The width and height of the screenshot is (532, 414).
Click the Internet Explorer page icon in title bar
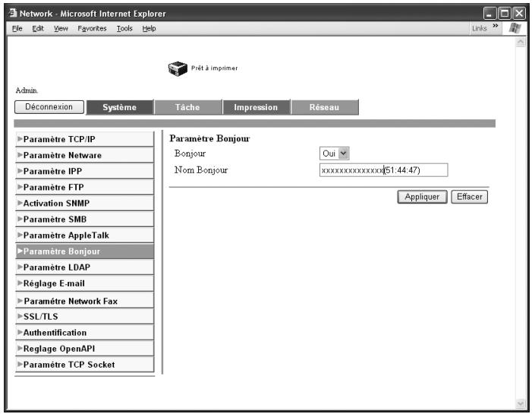coord(13,13)
